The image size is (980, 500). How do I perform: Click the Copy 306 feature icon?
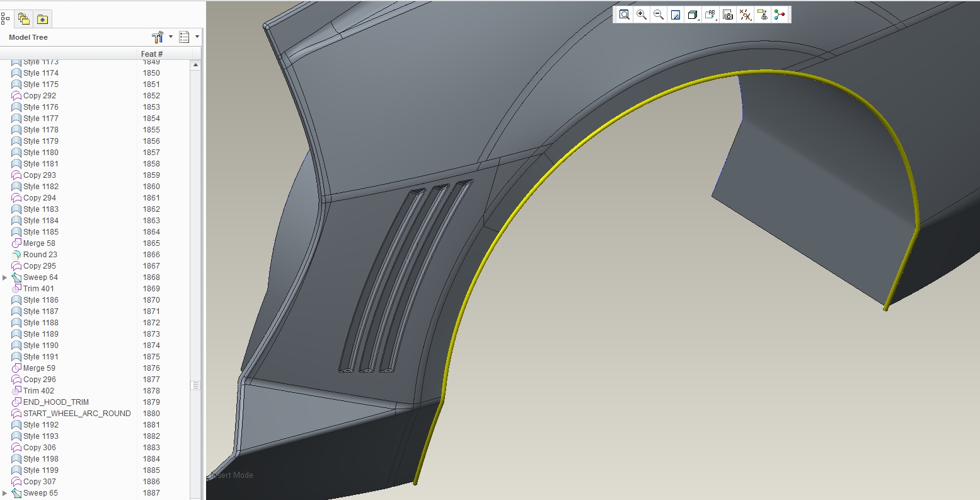[x=16, y=448]
